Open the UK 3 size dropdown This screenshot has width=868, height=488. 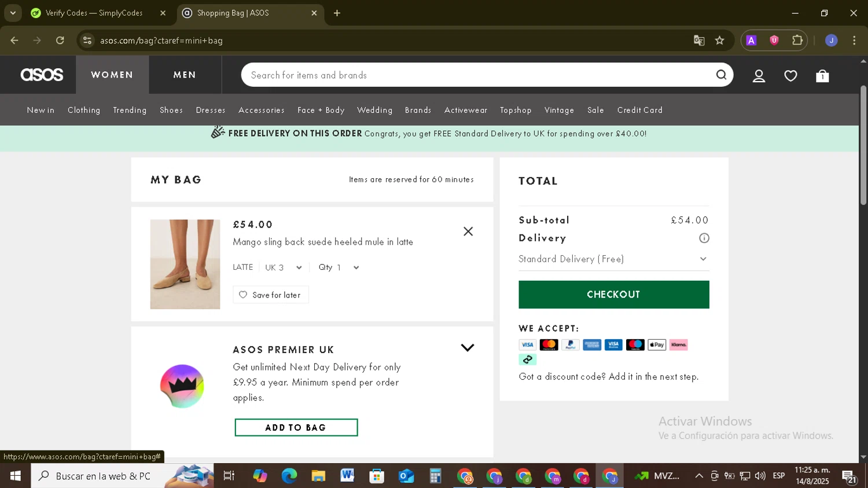[284, 267]
